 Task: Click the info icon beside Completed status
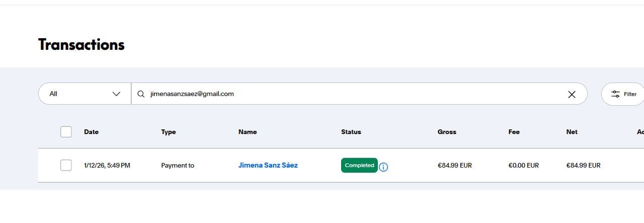click(x=383, y=167)
